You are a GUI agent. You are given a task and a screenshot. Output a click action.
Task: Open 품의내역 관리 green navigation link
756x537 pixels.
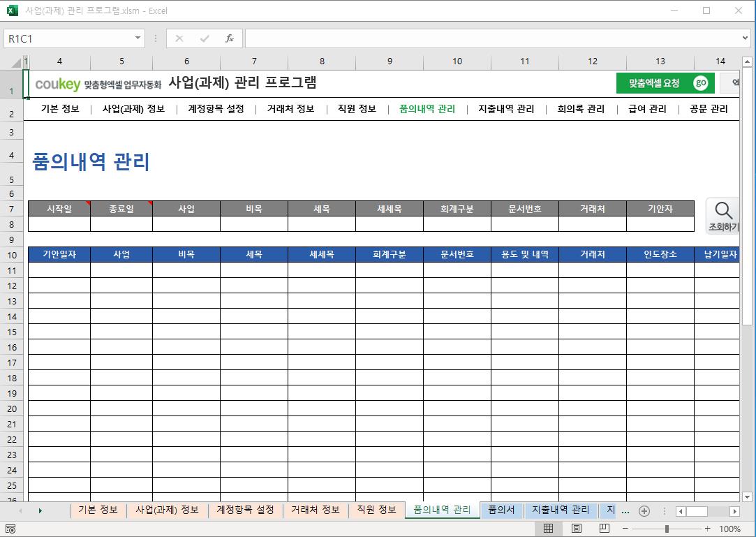427,109
